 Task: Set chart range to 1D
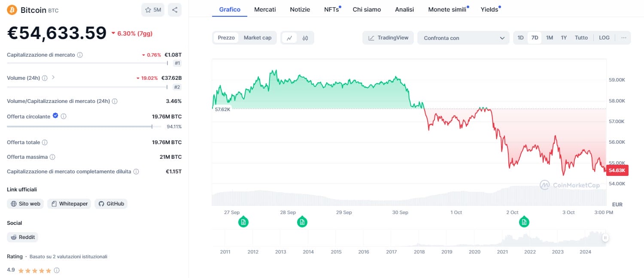[x=520, y=38]
